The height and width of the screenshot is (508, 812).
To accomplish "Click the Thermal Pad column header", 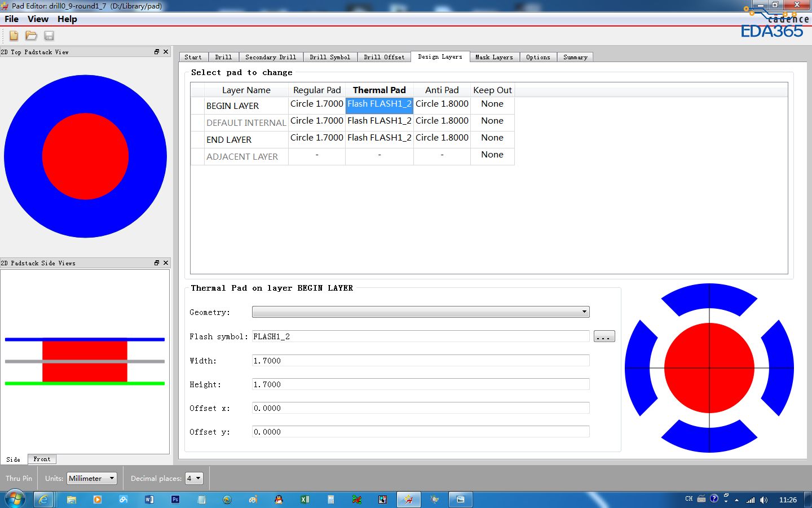I will [x=379, y=90].
